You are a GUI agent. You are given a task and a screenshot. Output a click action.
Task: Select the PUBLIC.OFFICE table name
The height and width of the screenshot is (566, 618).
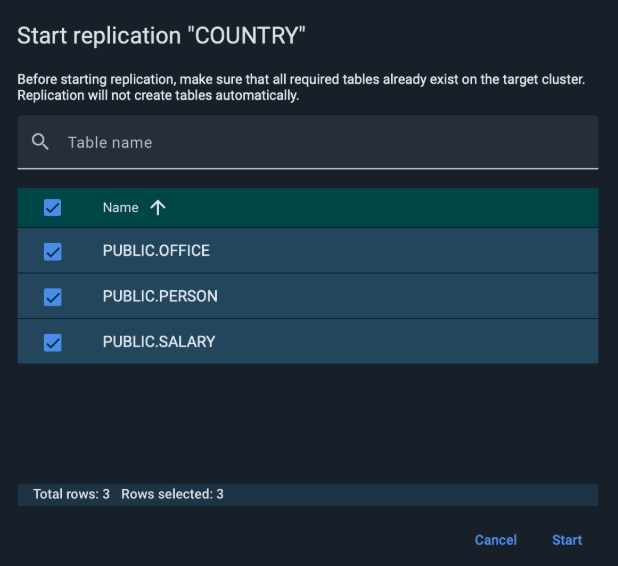pyautogui.click(x=156, y=251)
